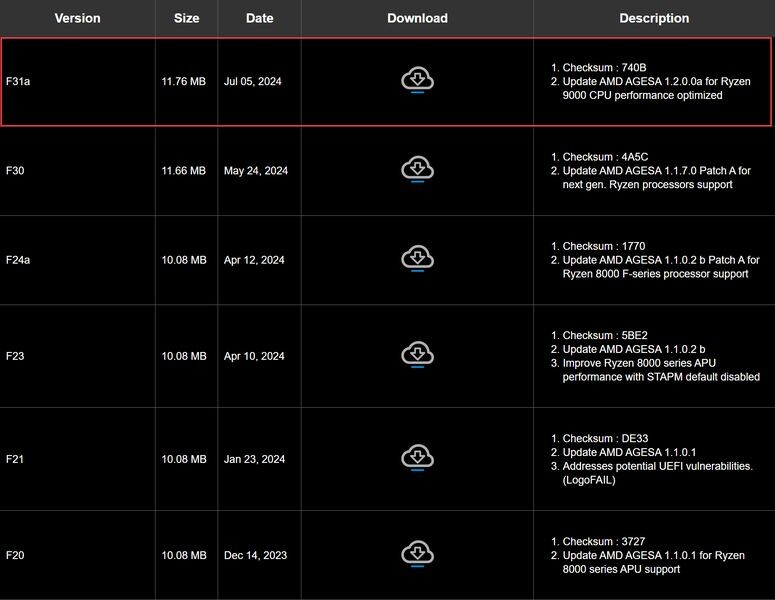Click the Size column header
This screenshot has height=600, width=775.
click(186, 18)
